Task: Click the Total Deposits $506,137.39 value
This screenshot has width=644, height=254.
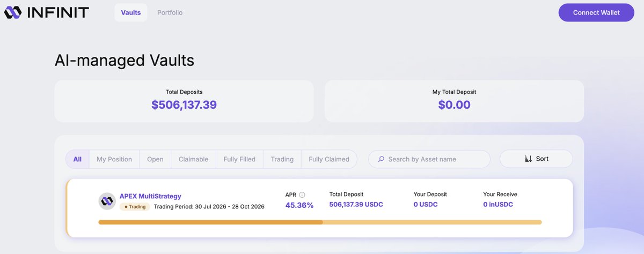Action: [184, 105]
